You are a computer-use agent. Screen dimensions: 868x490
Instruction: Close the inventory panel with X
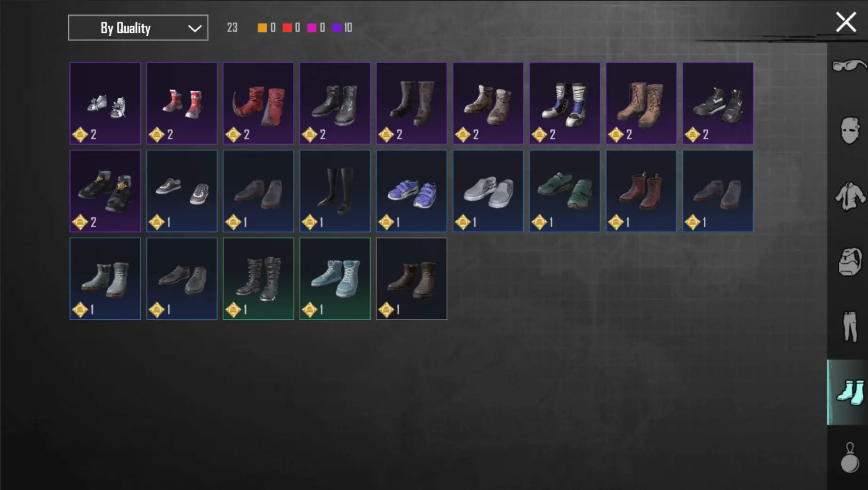(x=845, y=22)
